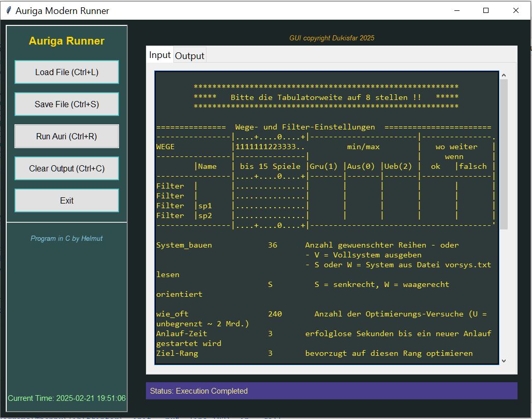Click the "Gru(1)" column header

tap(323, 166)
